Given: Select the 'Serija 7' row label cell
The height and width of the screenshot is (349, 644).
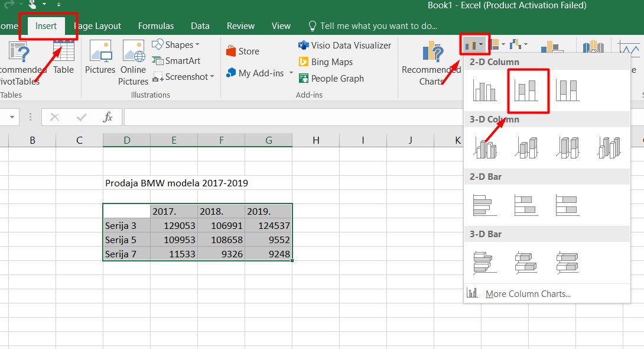Looking at the screenshot, I should [126, 254].
